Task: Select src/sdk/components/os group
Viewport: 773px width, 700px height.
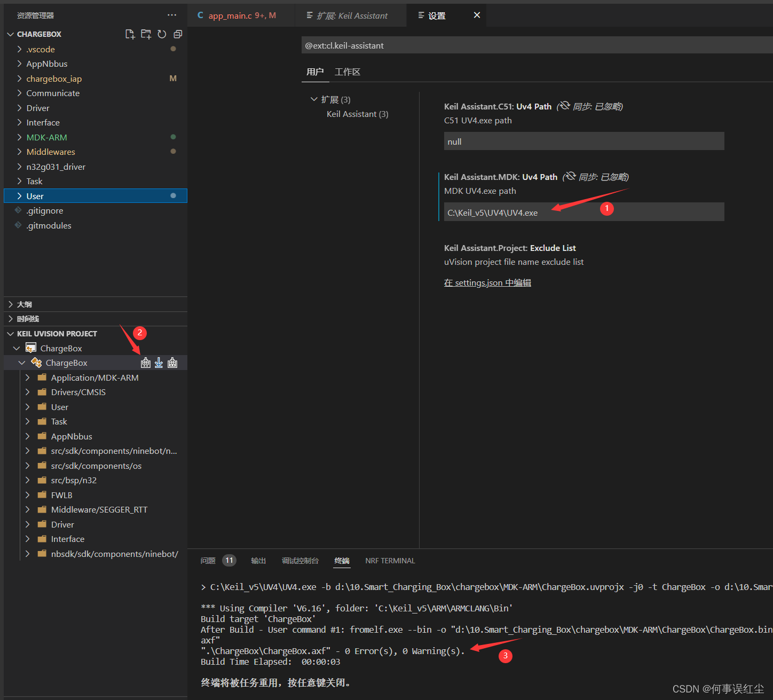Action: (x=96, y=466)
